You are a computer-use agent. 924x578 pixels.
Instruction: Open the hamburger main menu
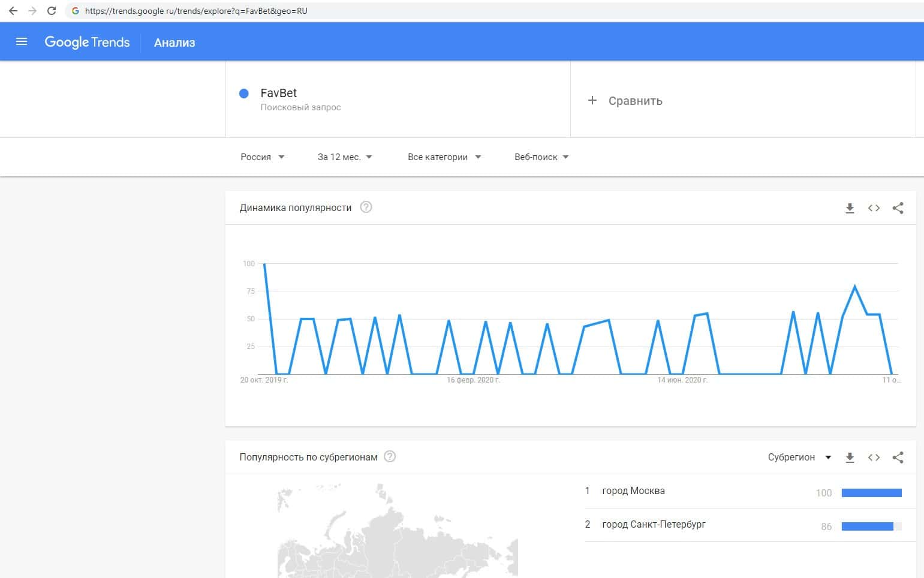pyautogui.click(x=22, y=42)
